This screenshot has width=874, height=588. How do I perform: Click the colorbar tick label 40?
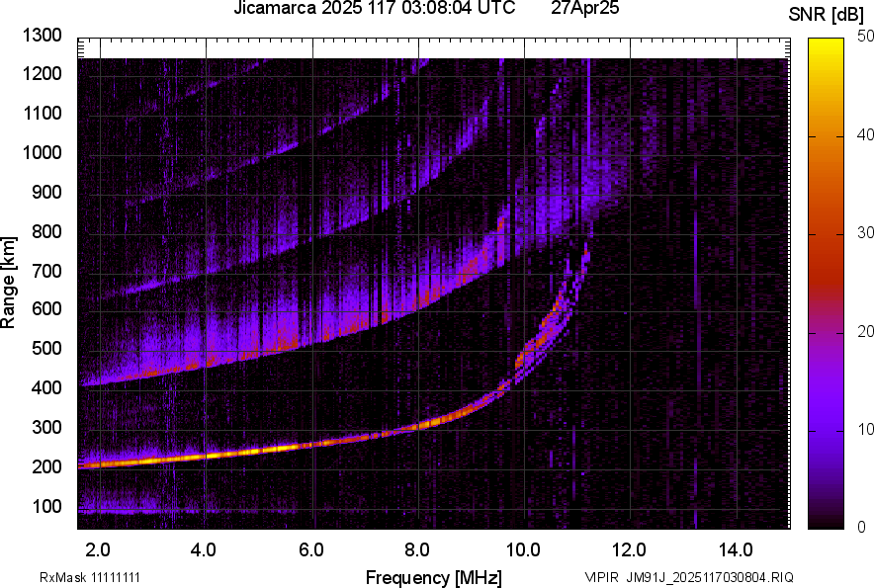(866, 134)
